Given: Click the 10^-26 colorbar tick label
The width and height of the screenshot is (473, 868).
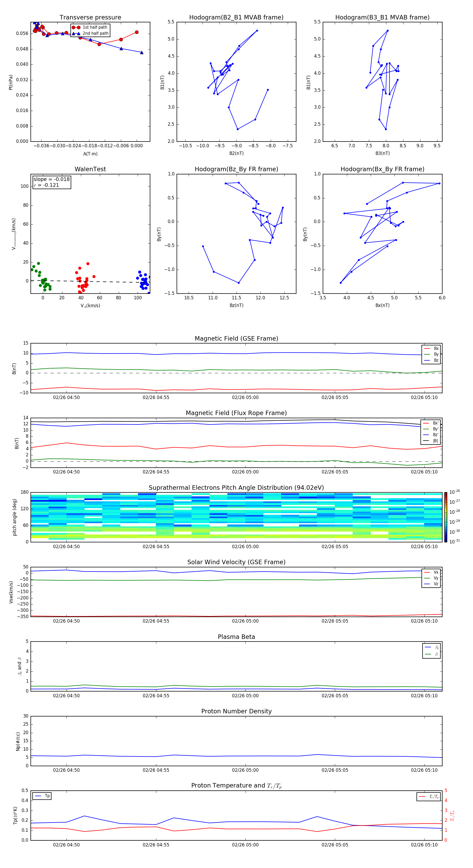Looking at the screenshot, I should [455, 492].
